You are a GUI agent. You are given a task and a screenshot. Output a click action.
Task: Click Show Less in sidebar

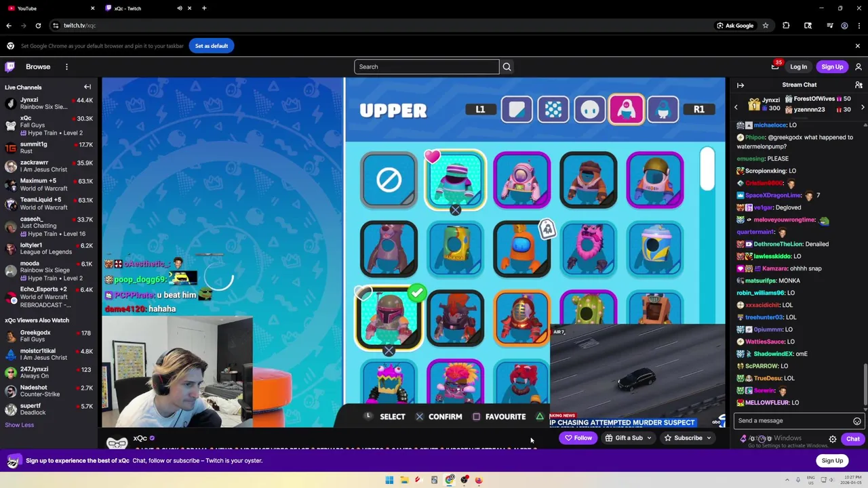19,425
